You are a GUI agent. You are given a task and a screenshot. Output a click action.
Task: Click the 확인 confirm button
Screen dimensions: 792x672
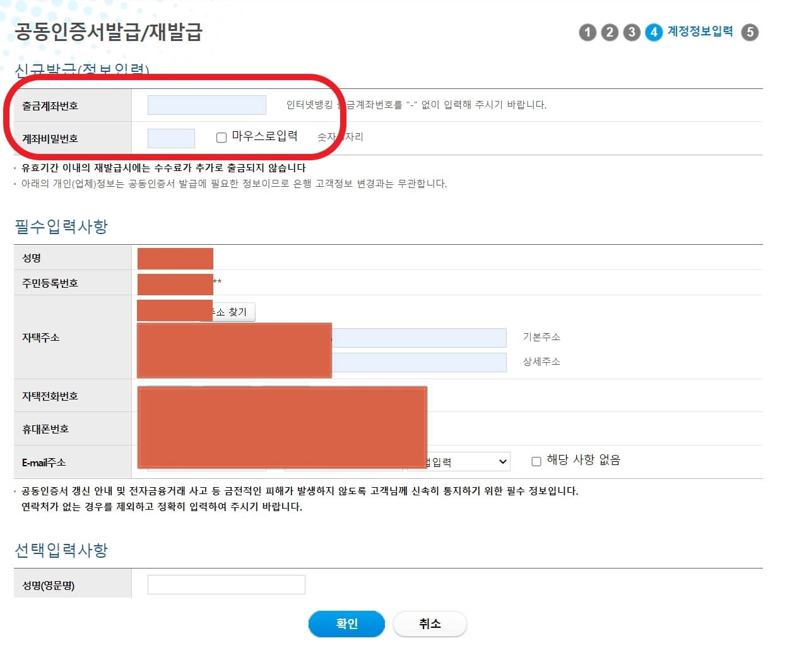tap(346, 623)
